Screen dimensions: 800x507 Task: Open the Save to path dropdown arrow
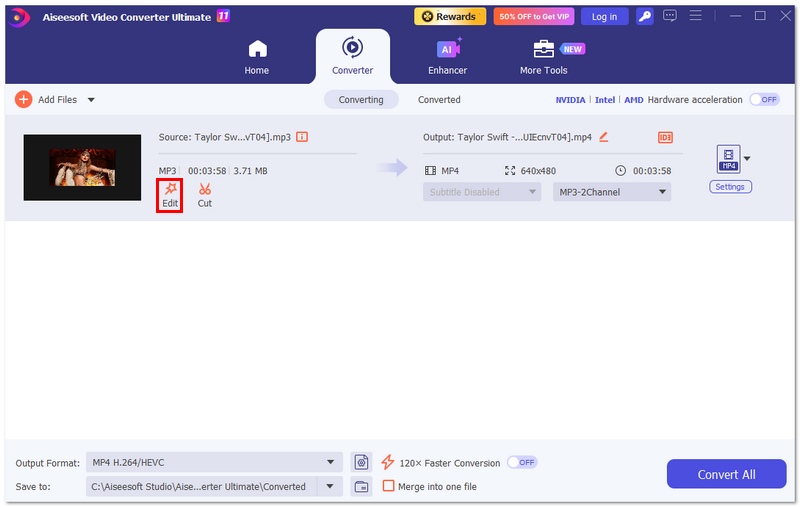coord(330,487)
